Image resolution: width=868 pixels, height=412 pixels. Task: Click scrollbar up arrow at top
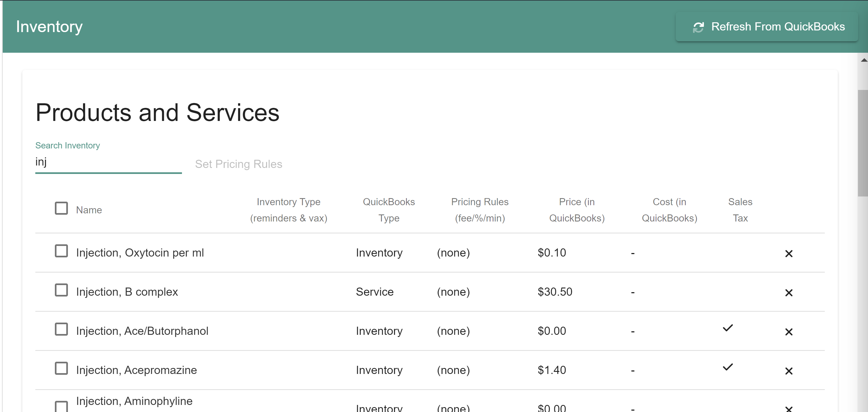pyautogui.click(x=864, y=60)
